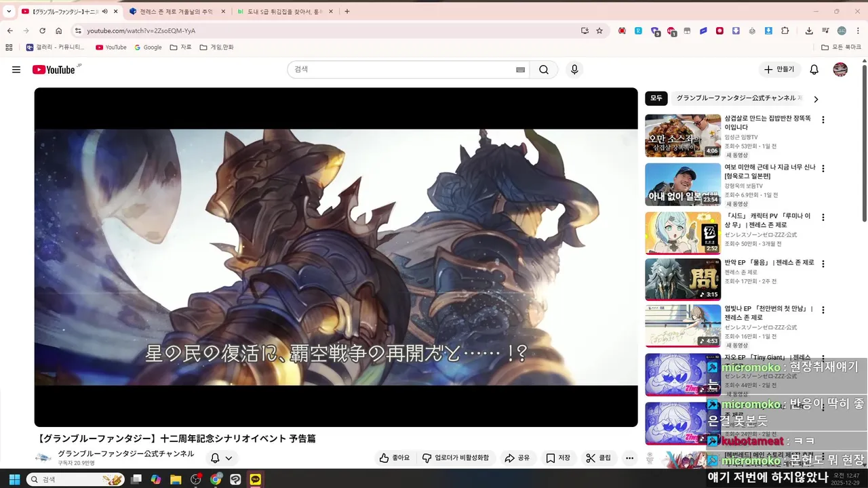Open the browser home page icon
Screen dimensions: 868x488
tap(59, 30)
